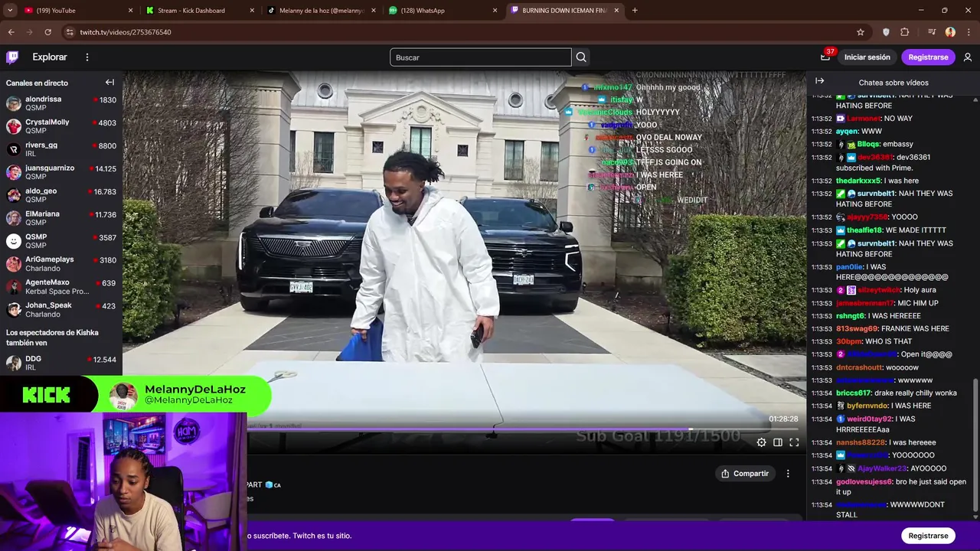The image size is (980, 551).
Task: Focus the Buscar search field
Action: coord(480,57)
